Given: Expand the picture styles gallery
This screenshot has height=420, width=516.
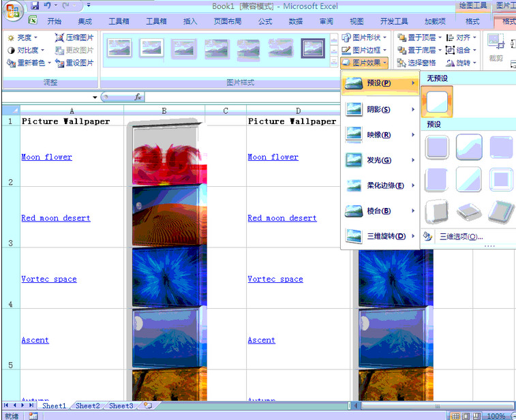Looking at the screenshot, I should (x=334, y=62).
